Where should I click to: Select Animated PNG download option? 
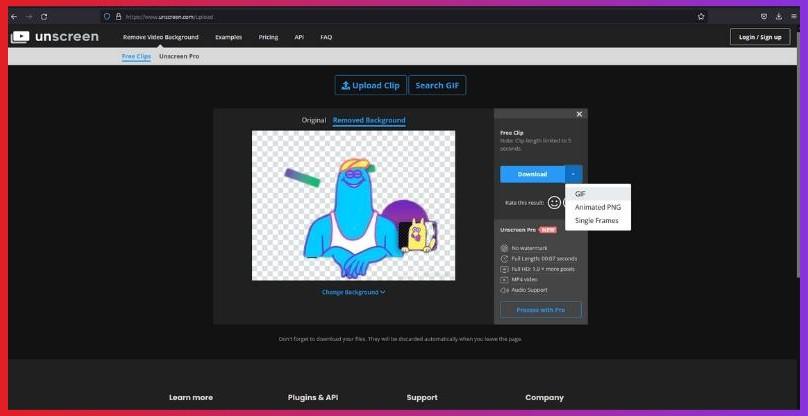(597, 207)
